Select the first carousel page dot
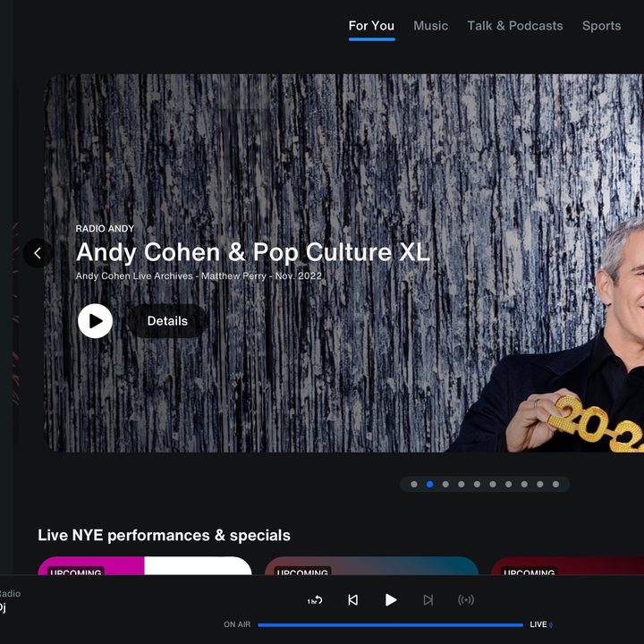This screenshot has height=644, width=644. click(414, 484)
